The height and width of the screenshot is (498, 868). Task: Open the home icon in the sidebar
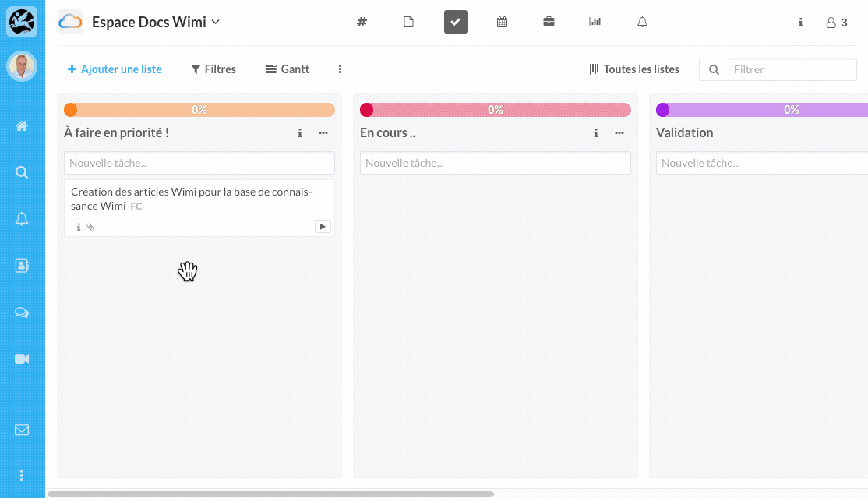(x=22, y=126)
